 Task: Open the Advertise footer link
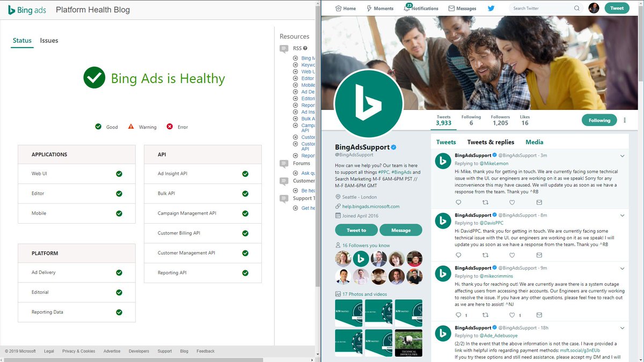click(x=112, y=351)
